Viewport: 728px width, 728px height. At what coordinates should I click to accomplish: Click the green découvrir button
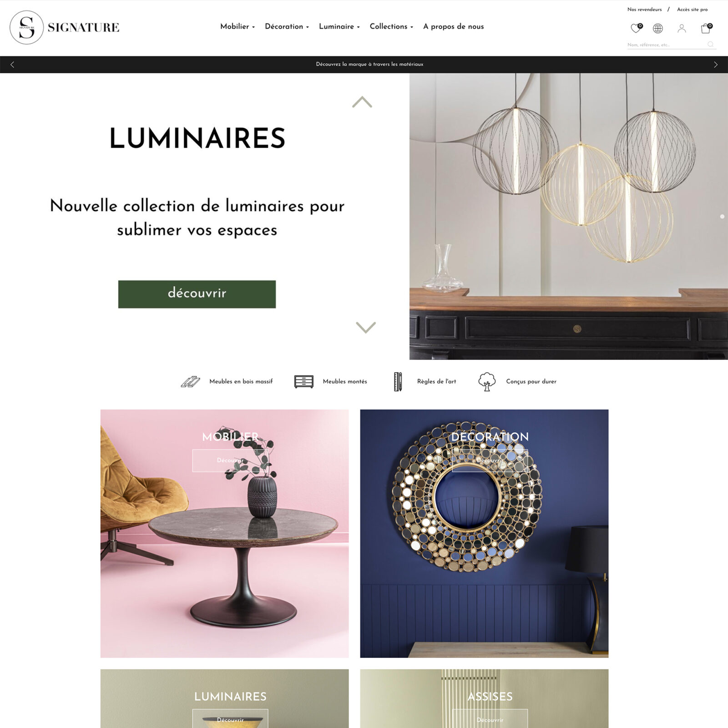click(197, 294)
